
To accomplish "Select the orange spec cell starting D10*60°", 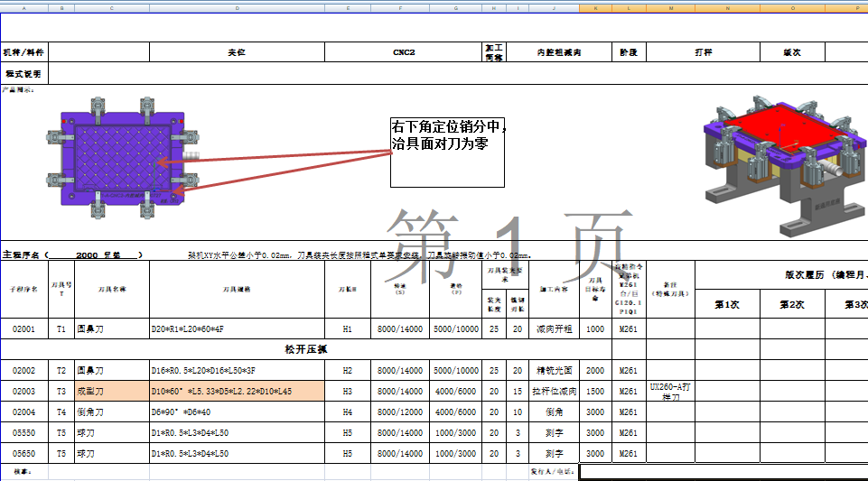I will click(237, 391).
